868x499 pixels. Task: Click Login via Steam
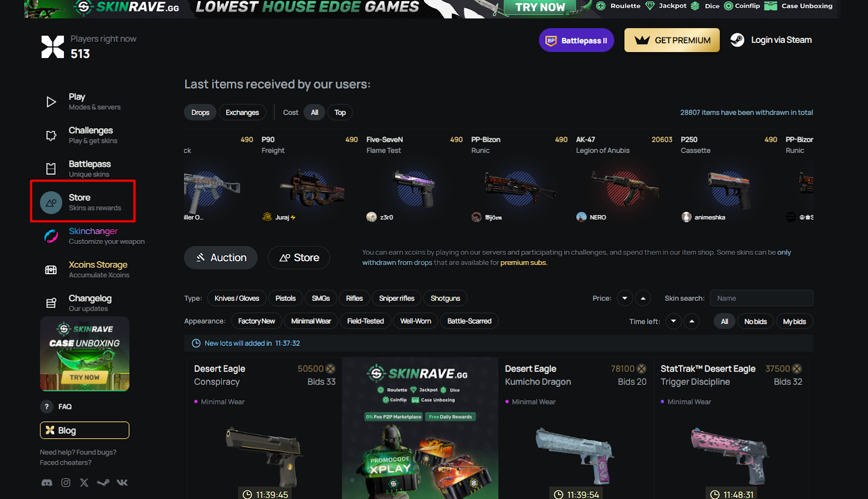point(771,40)
